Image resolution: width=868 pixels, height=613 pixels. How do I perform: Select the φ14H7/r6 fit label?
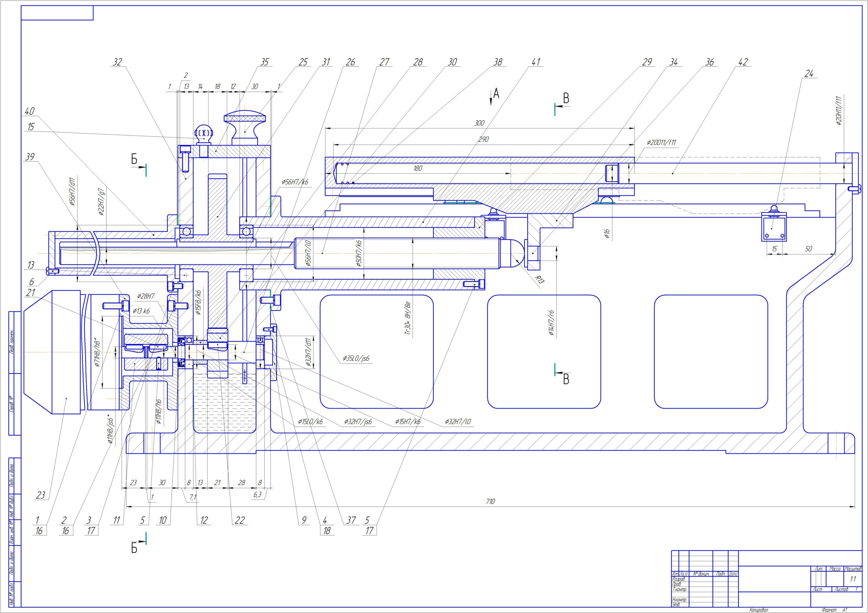pyautogui.click(x=552, y=323)
